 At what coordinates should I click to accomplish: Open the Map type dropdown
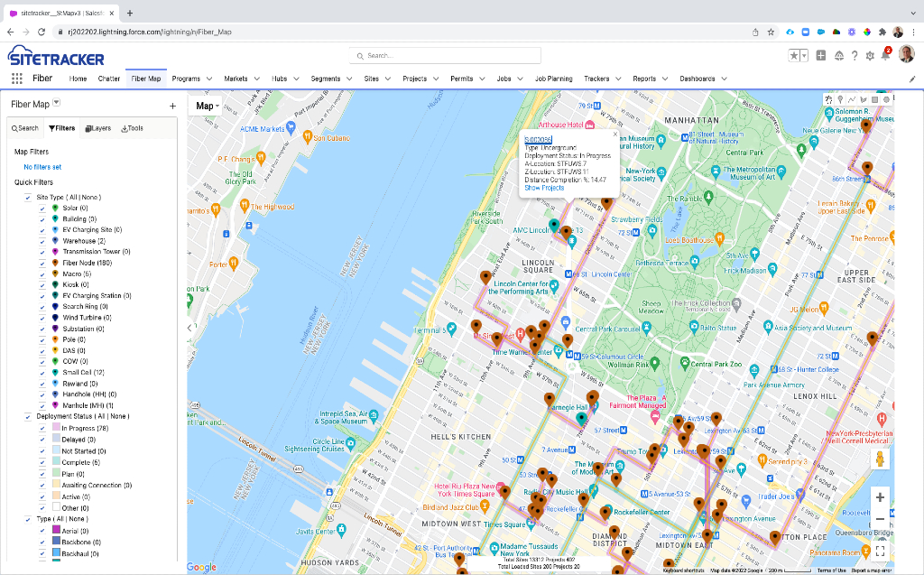coord(205,107)
